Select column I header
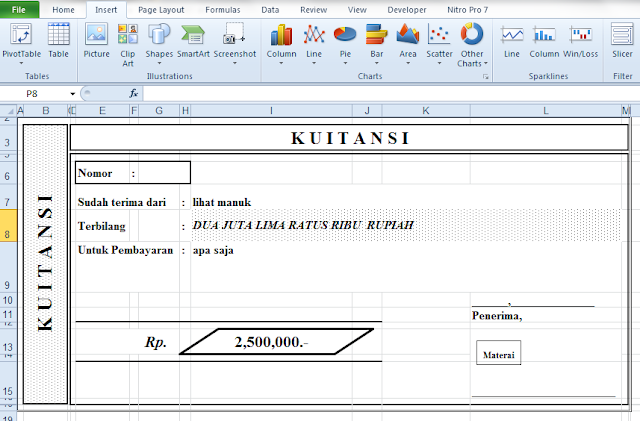The width and height of the screenshot is (640, 421). [x=271, y=111]
